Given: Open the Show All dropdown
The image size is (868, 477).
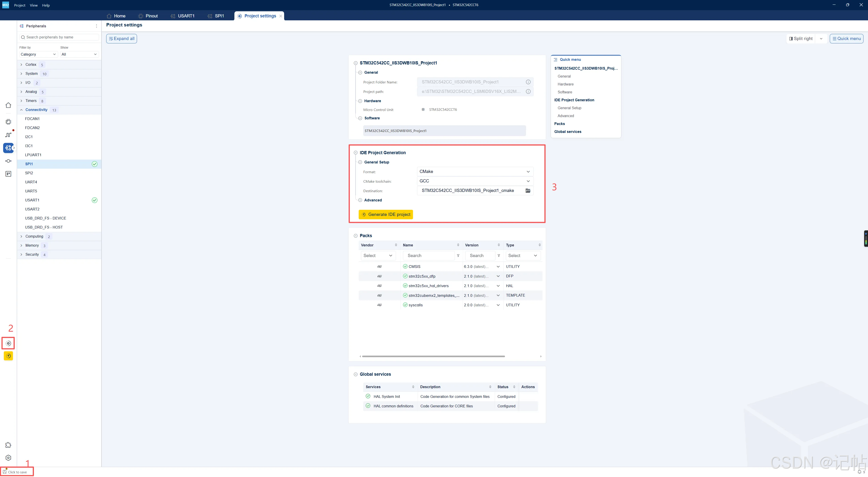Looking at the screenshot, I should point(80,54).
